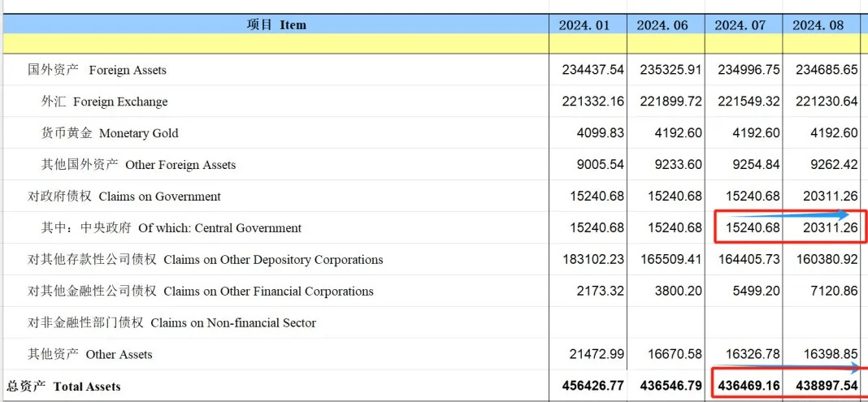Select the Foreign Assets row label
Viewport: 868px width, 402px height.
click(97, 70)
